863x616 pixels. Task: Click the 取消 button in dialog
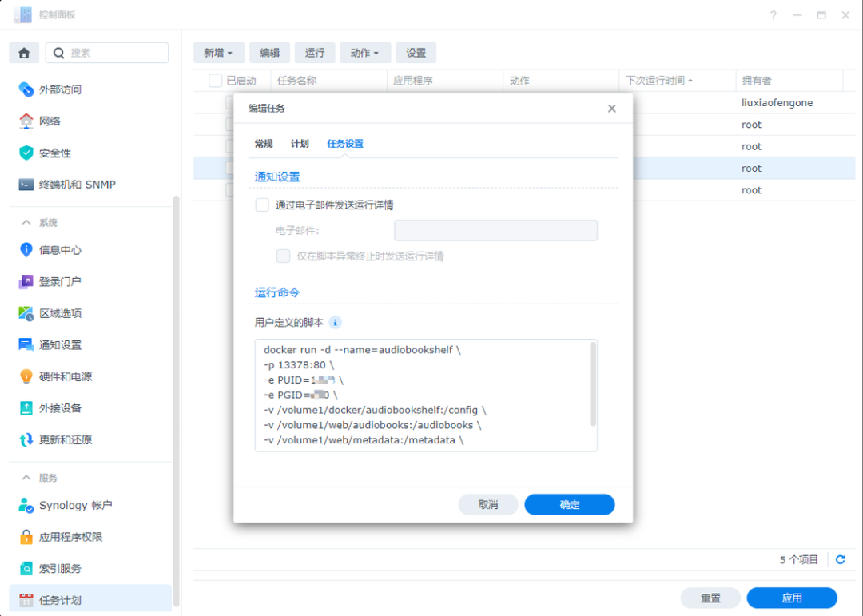487,505
